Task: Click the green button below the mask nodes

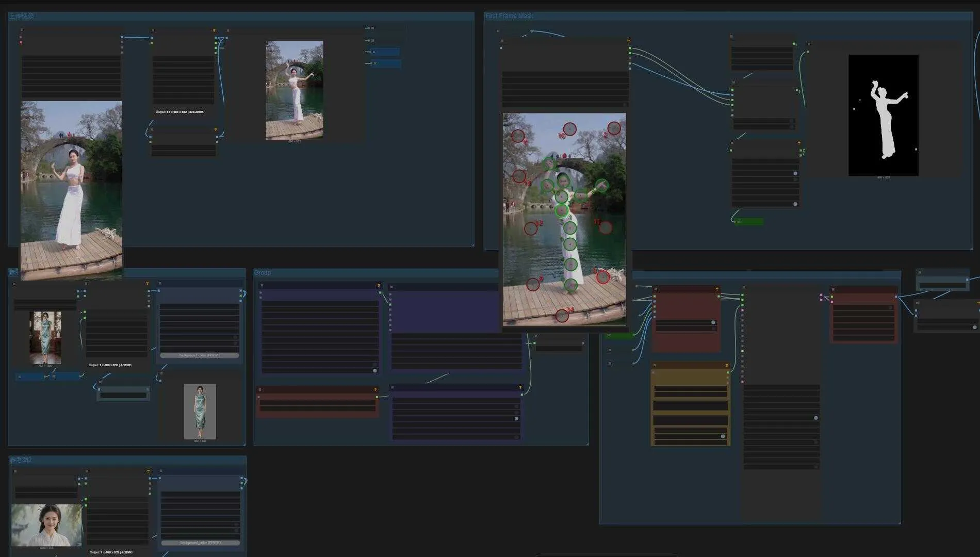Action: 749,222
